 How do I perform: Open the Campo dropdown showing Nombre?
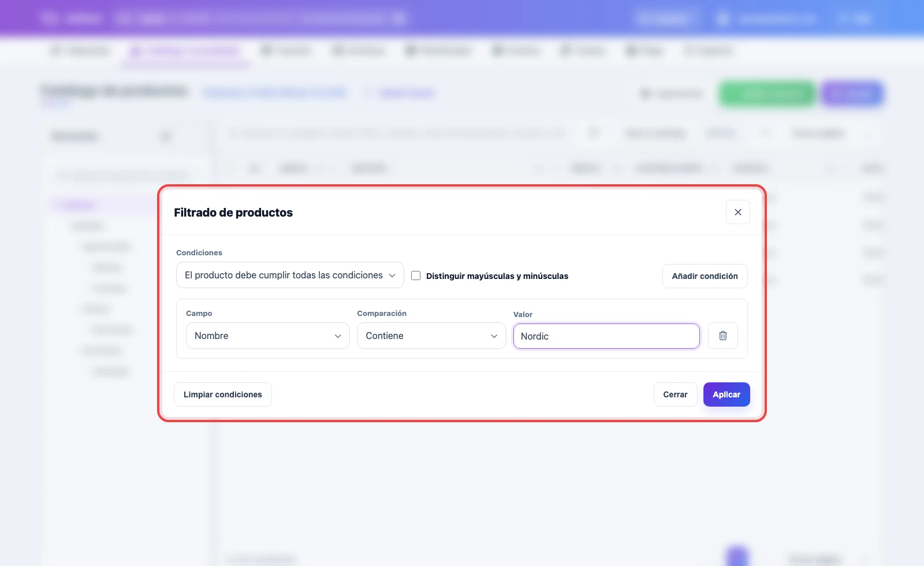[268, 336]
